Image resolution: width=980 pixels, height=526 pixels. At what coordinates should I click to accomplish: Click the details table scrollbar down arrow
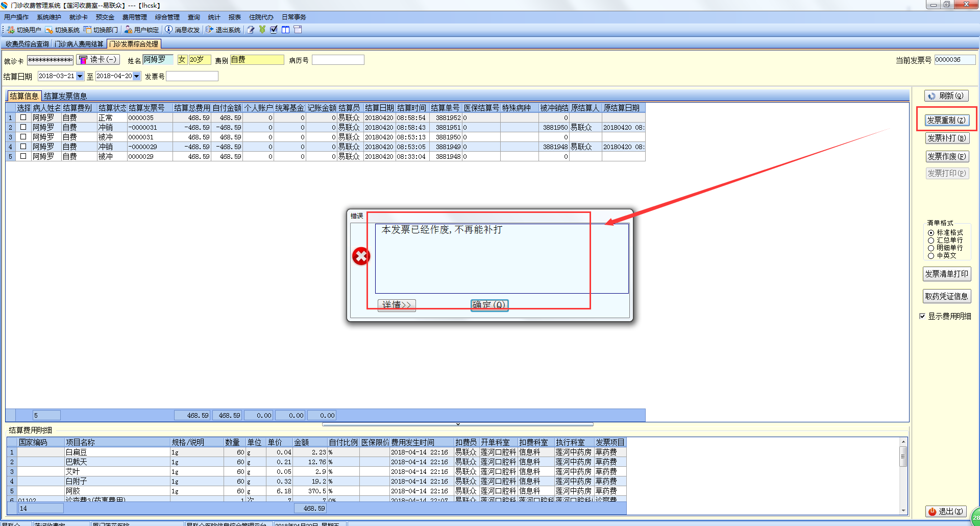[903, 510]
